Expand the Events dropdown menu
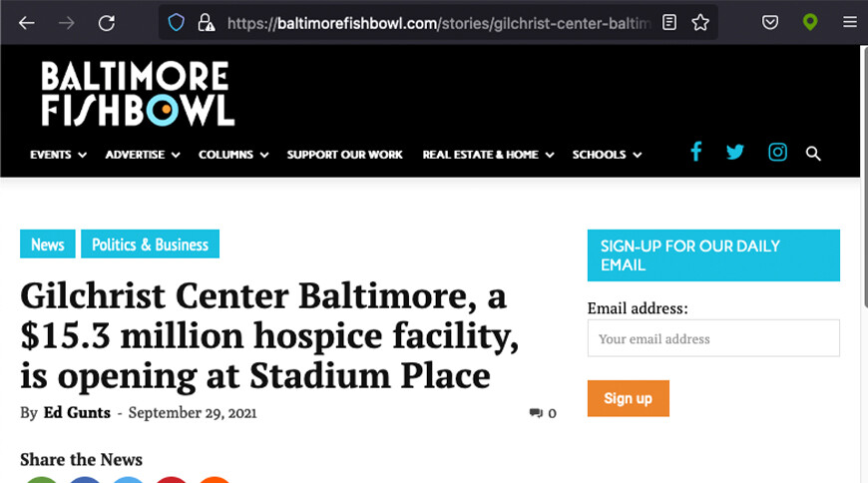Screen dimensions: 868x483 click(58, 155)
